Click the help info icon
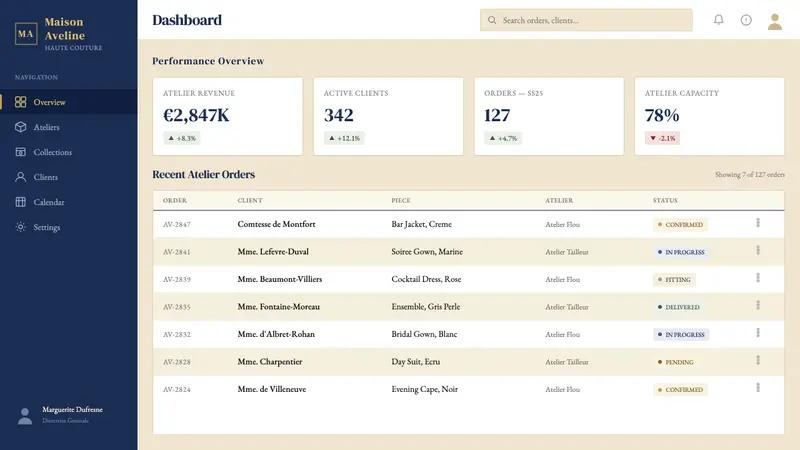This screenshot has width=800, height=450. point(746,20)
